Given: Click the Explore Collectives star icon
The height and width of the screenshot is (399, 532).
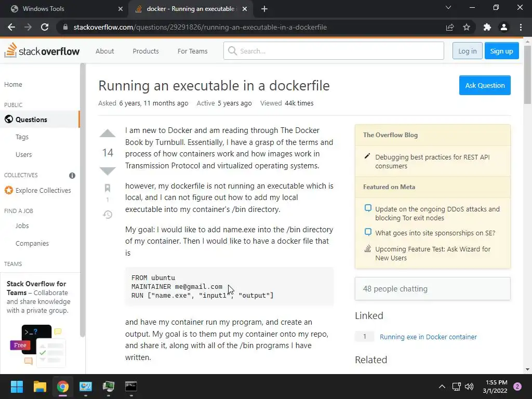Looking at the screenshot, I should coord(8,190).
